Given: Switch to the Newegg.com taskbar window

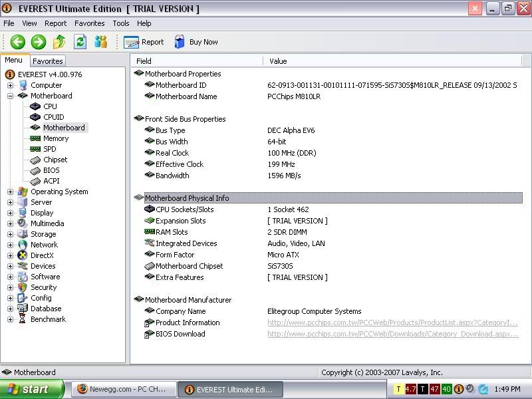Looking at the screenshot, I should 124,389.
